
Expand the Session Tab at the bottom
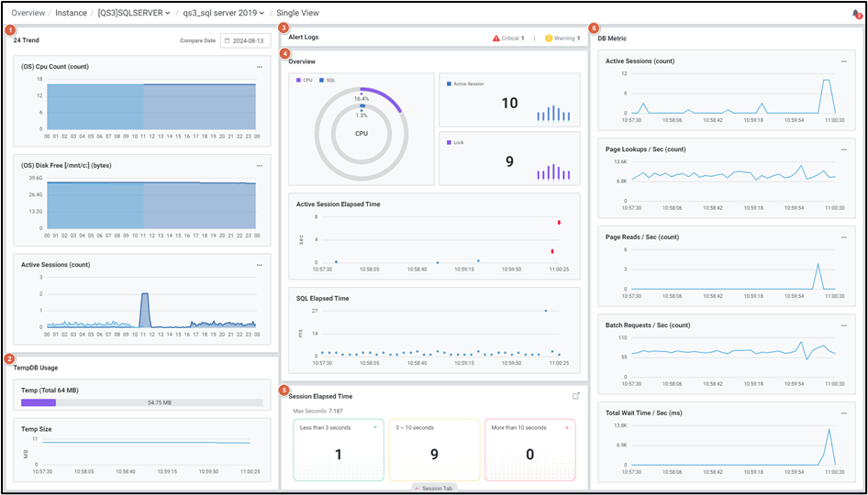point(434,489)
